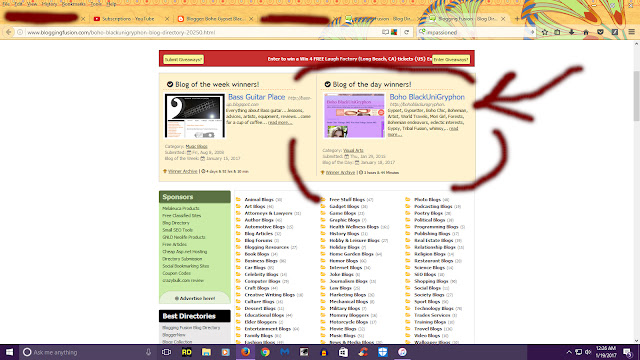
Task: Open Winner Archive under Blog of the week
Action: (x=182, y=171)
